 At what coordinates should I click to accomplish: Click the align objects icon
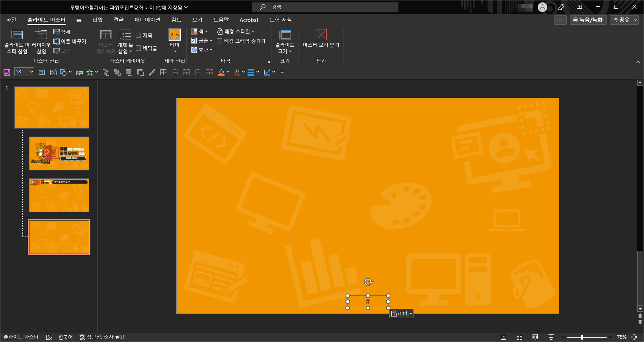(x=80, y=72)
